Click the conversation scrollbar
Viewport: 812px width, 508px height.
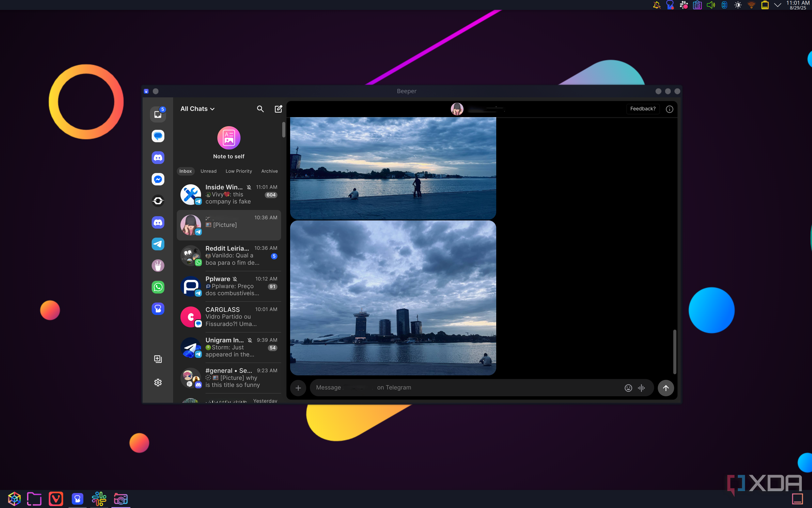click(x=674, y=352)
